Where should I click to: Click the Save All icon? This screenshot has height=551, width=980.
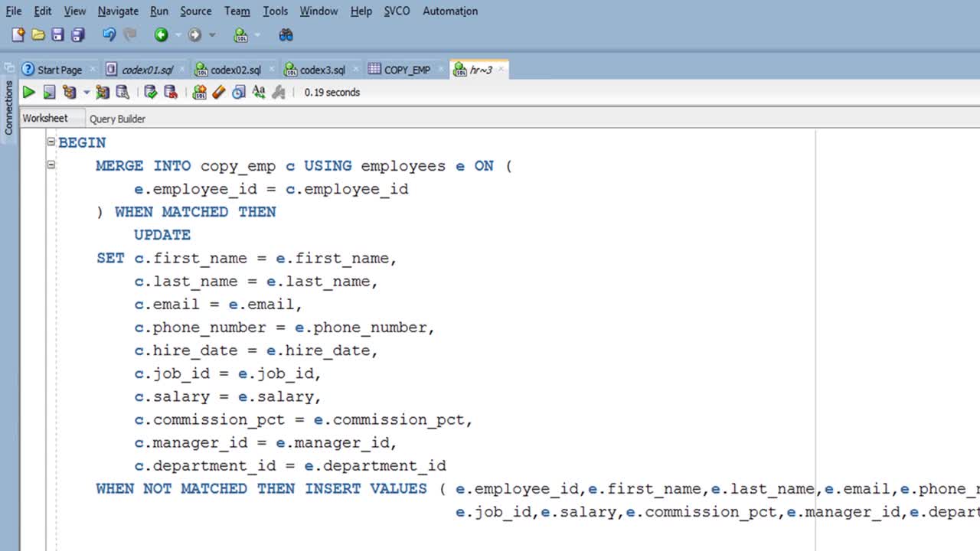point(77,35)
